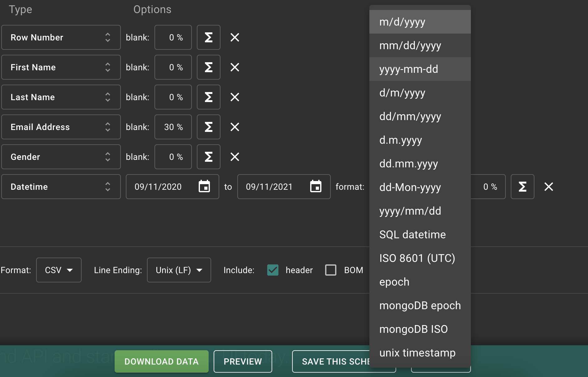Change the Email Address field type
This screenshot has width=588, height=377.
61,127
